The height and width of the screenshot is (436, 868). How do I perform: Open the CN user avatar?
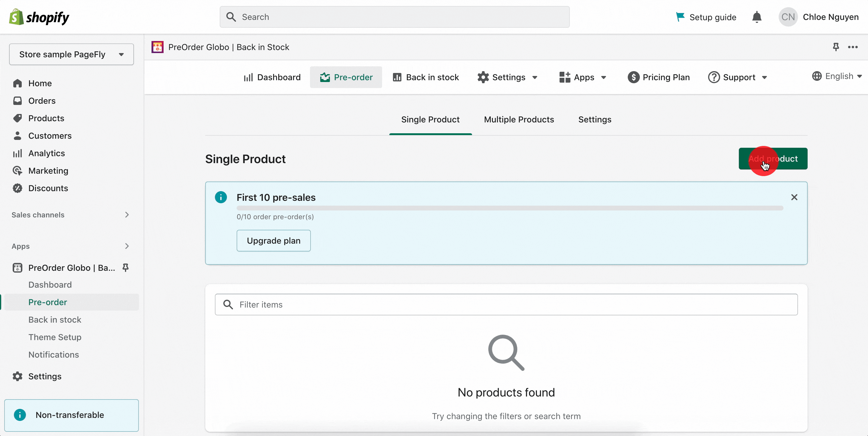(x=788, y=17)
